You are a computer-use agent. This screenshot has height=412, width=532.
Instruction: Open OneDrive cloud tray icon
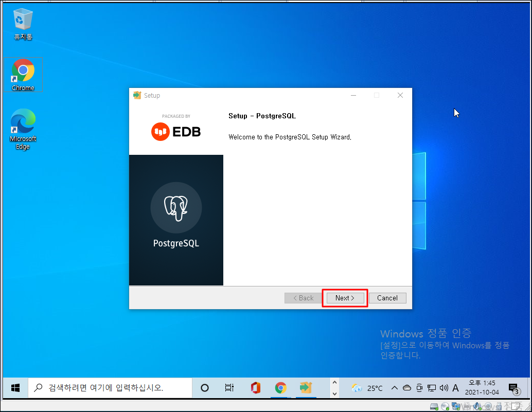coord(407,388)
